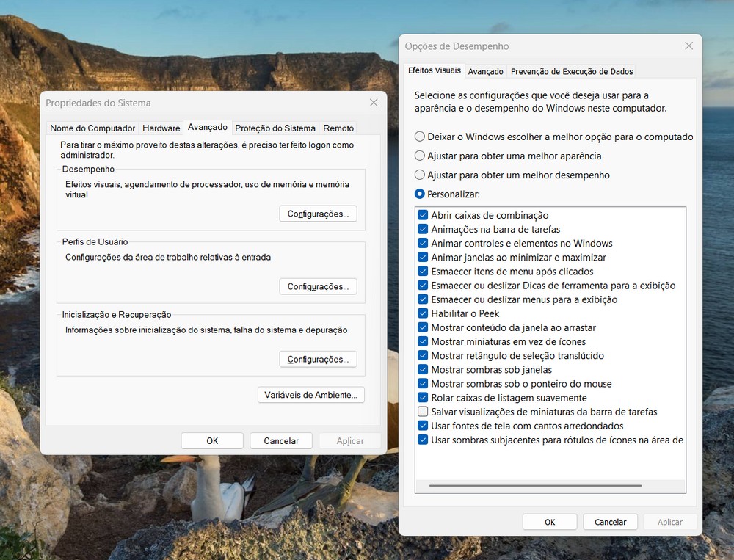Open the Proteção do Sistema tab
This screenshot has height=560, width=734.
275,128
